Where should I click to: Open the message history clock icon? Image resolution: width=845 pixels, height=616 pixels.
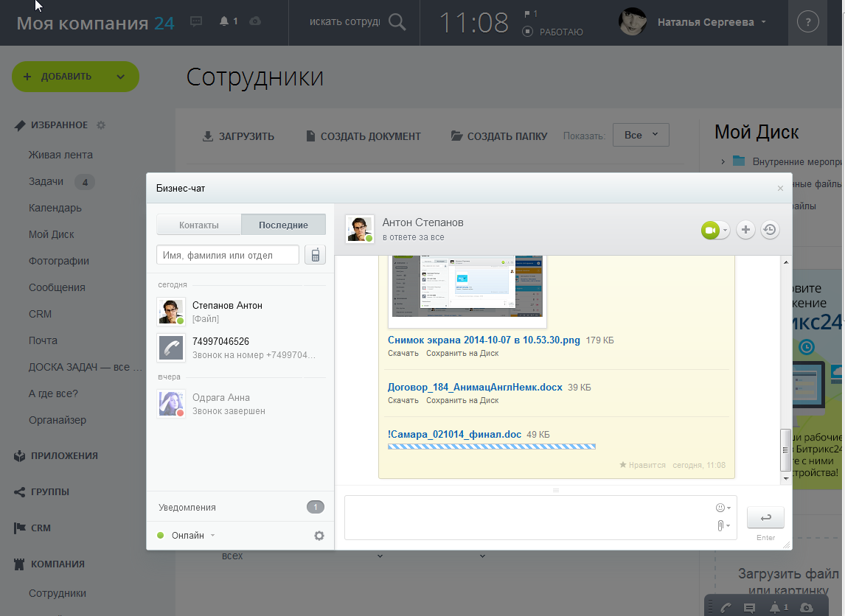[x=770, y=230]
